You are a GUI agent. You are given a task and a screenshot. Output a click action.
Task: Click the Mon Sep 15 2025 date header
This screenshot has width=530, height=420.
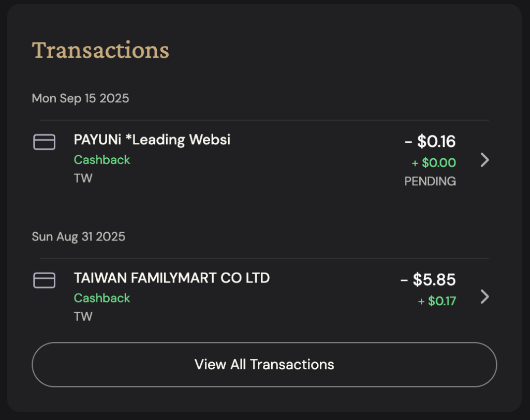tap(80, 98)
